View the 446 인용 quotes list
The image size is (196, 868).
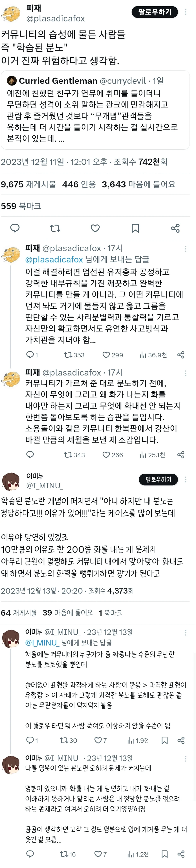(x=79, y=184)
